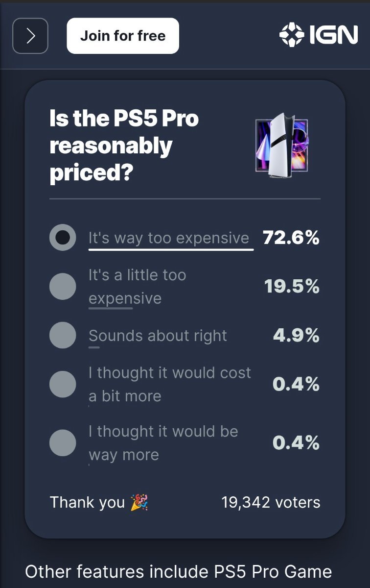Viewport: 370px width, 588px height.
Task: Click the "It's way too expensive" label text
Action: point(169,238)
